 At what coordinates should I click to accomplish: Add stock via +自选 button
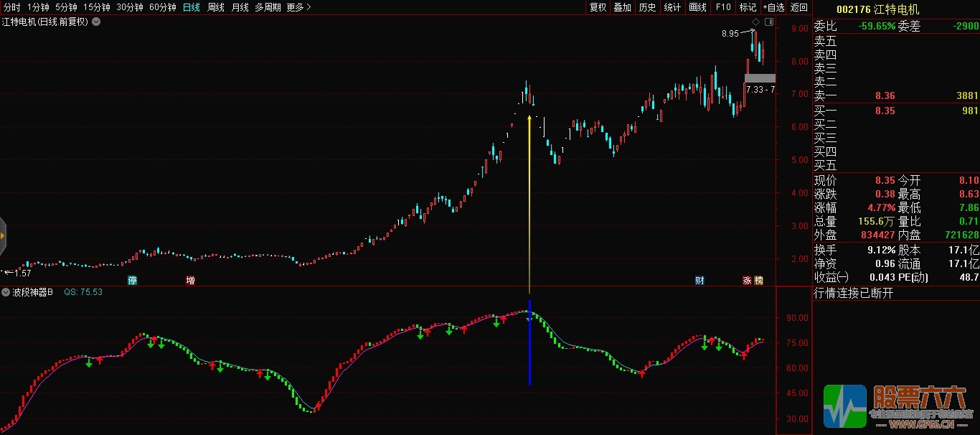click(x=773, y=7)
